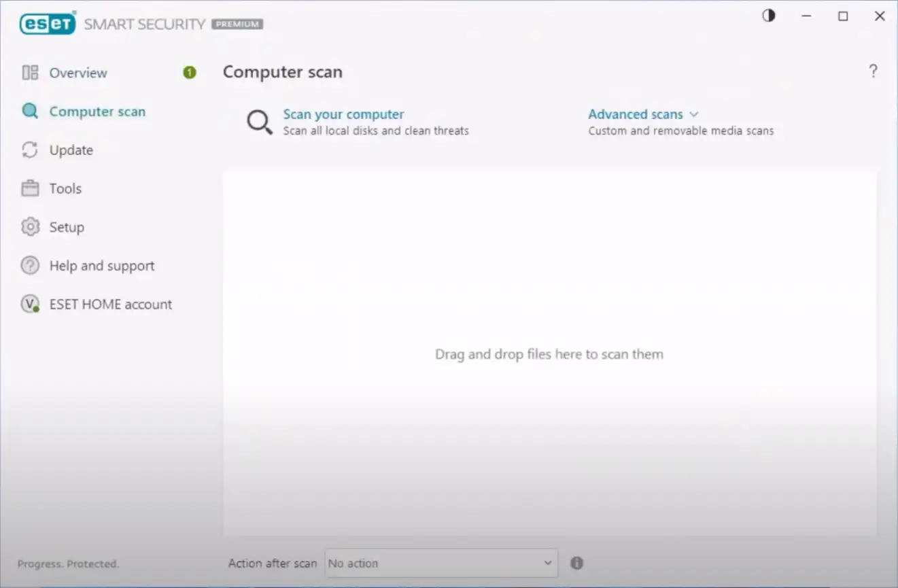Toggle the contrast color mode icon
The width and height of the screenshot is (898, 588).
(x=769, y=16)
